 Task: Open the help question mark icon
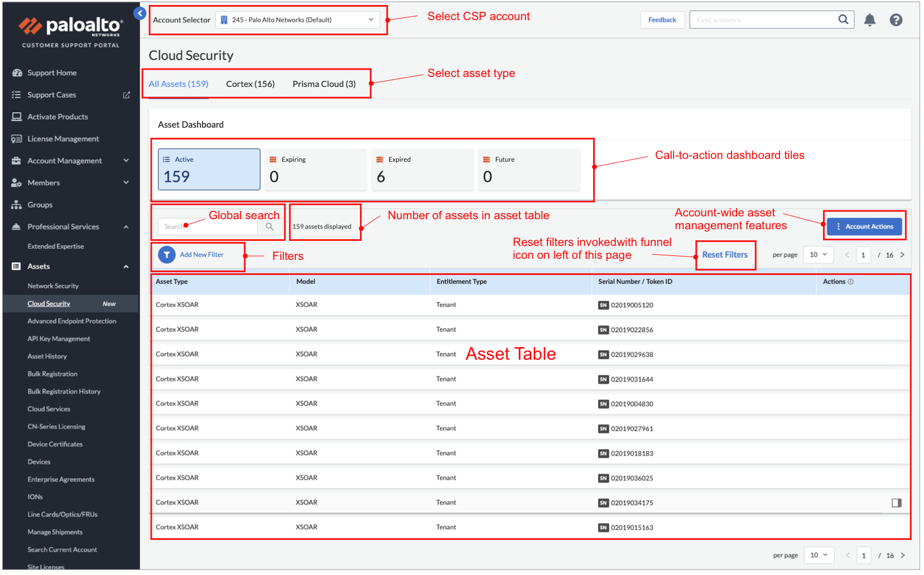[x=896, y=20]
